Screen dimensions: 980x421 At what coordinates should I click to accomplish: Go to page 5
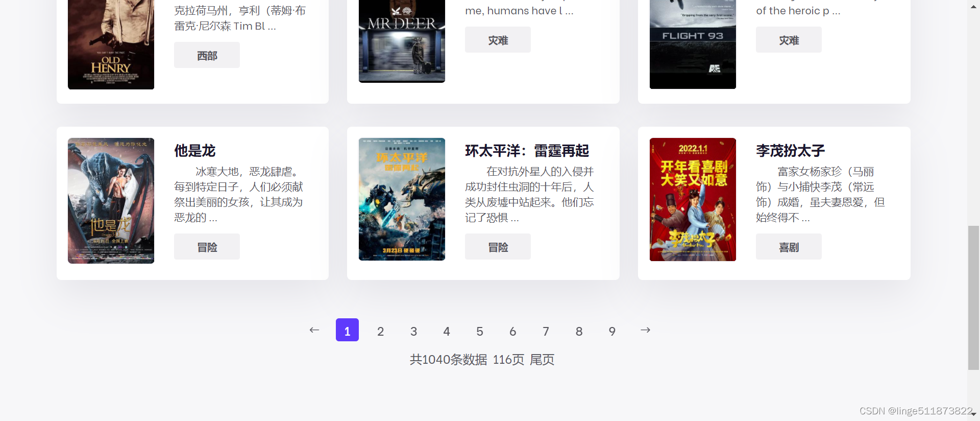pyautogui.click(x=480, y=331)
